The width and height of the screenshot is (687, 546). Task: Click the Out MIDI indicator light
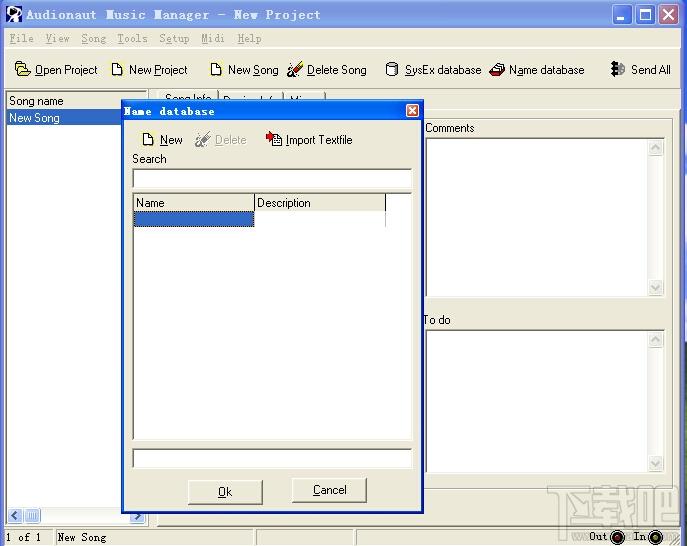[617, 537]
